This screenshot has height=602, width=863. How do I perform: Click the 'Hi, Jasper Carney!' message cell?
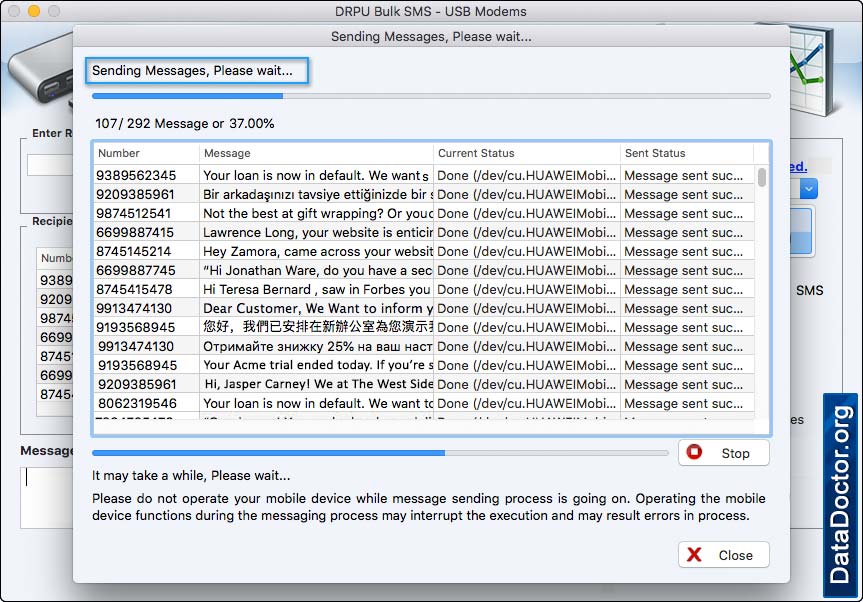click(317, 384)
